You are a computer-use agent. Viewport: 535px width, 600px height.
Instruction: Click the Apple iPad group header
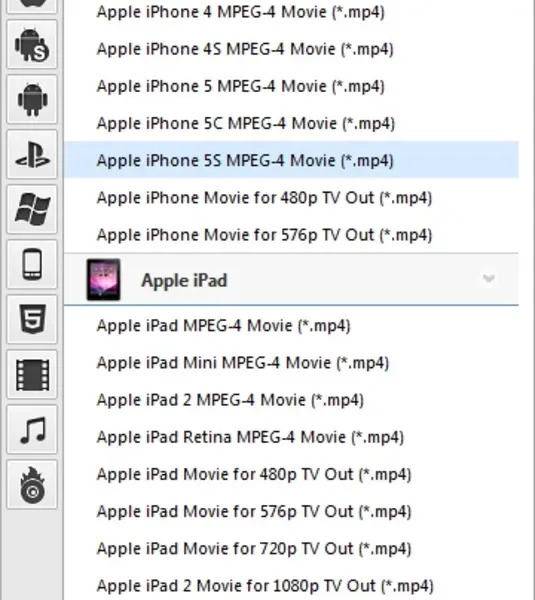(x=291, y=280)
